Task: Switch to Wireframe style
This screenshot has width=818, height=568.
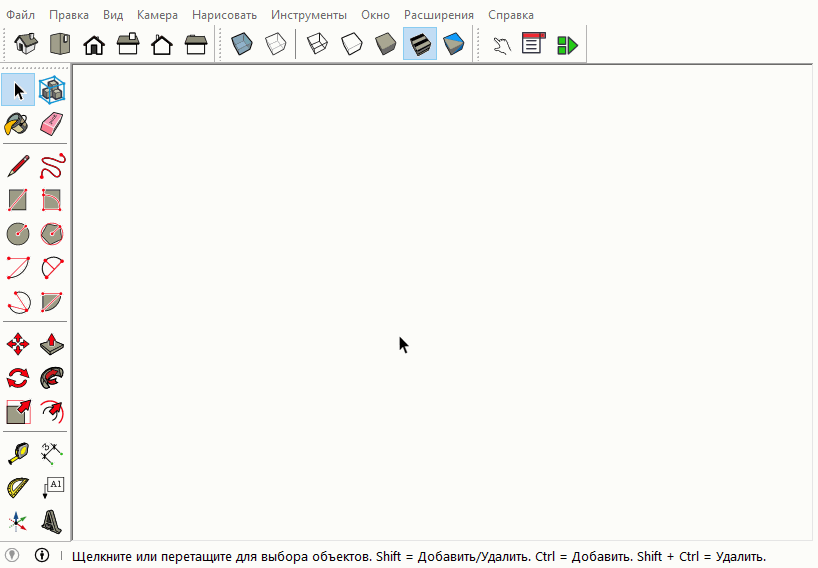Action: click(x=317, y=44)
